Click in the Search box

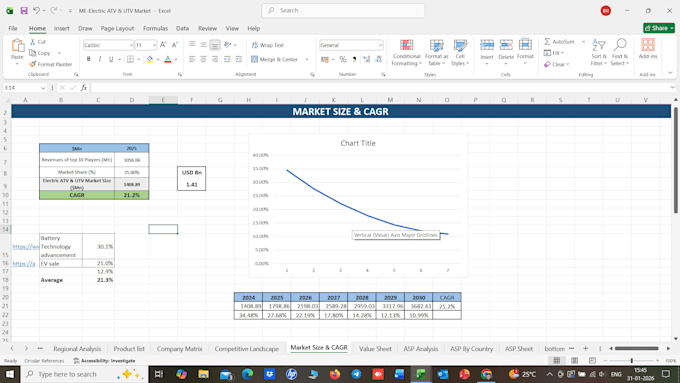[x=343, y=10]
